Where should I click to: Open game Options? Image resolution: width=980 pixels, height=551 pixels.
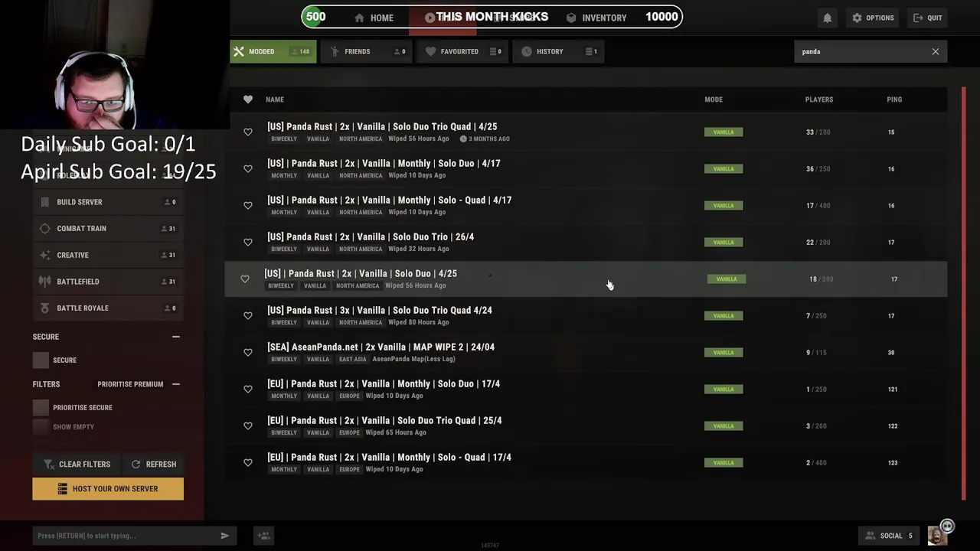873,18
